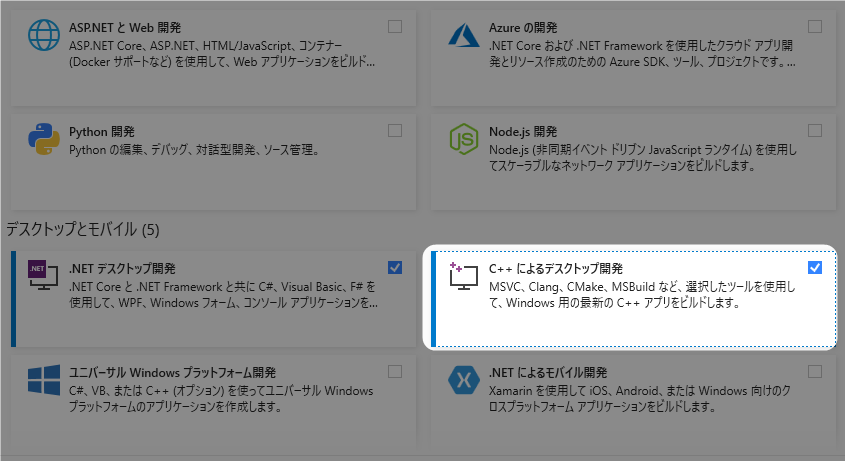Click the C++ desktop monitor icon

pos(463,275)
